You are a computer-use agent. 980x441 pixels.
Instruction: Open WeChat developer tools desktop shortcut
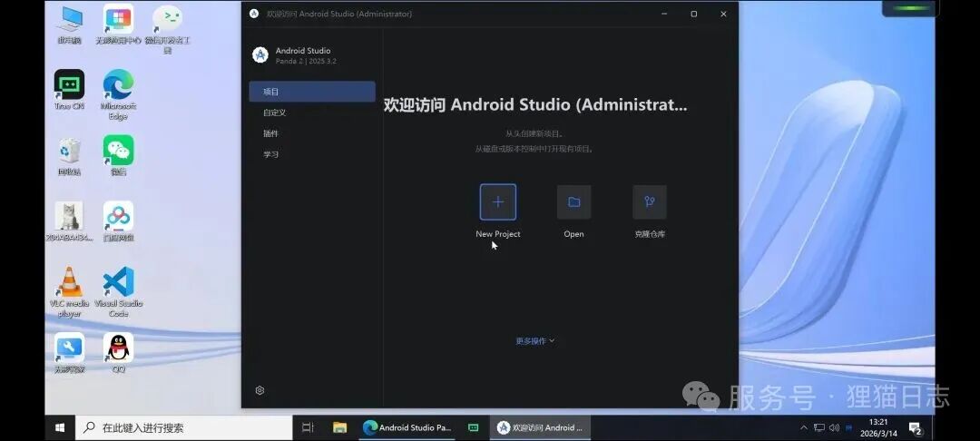pos(168,29)
